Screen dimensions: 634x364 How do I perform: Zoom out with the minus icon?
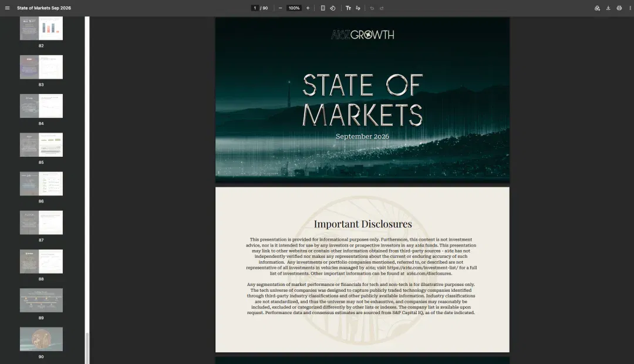(280, 8)
